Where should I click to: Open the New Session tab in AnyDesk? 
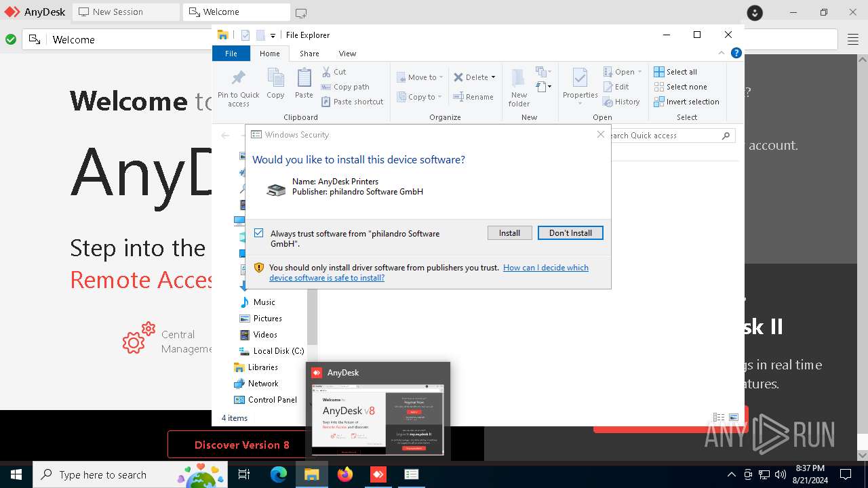126,12
